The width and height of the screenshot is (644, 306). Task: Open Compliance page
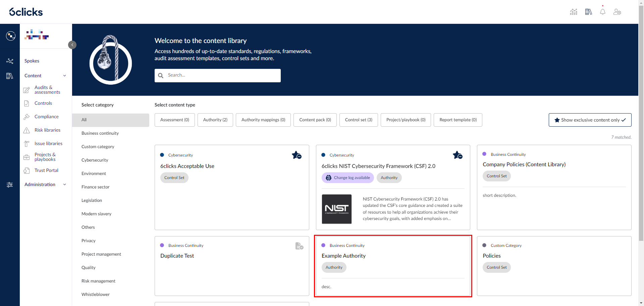[46, 117]
